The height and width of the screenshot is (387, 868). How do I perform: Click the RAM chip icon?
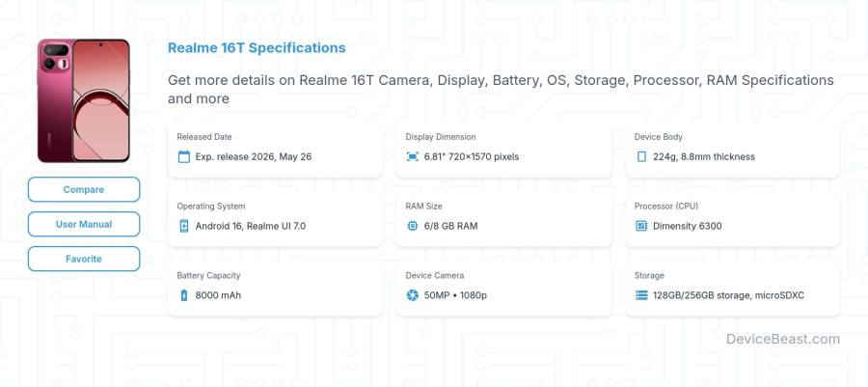(x=413, y=226)
